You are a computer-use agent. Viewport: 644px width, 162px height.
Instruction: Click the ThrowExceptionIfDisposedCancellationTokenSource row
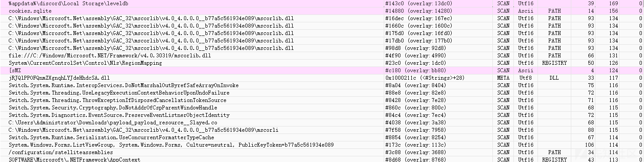pos(322,100)
